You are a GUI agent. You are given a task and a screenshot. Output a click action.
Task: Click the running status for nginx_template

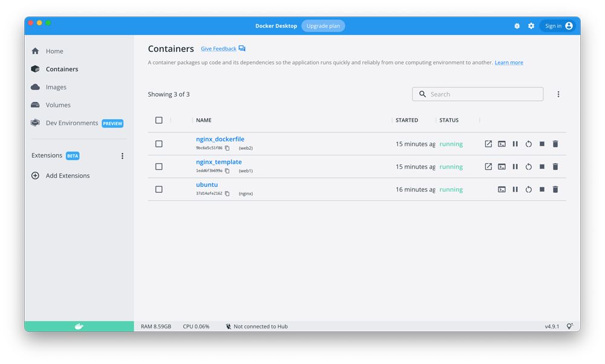pyautogui.click(x=451, y=166)
